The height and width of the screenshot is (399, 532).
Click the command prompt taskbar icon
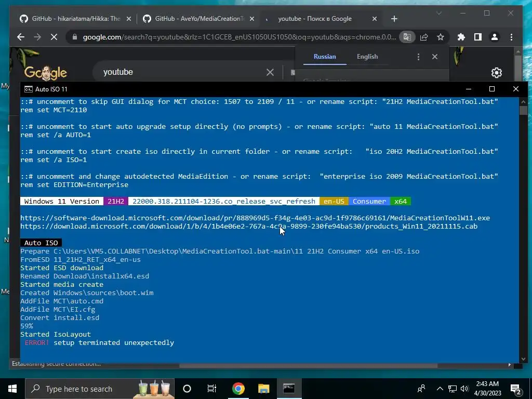coord(289,389)
